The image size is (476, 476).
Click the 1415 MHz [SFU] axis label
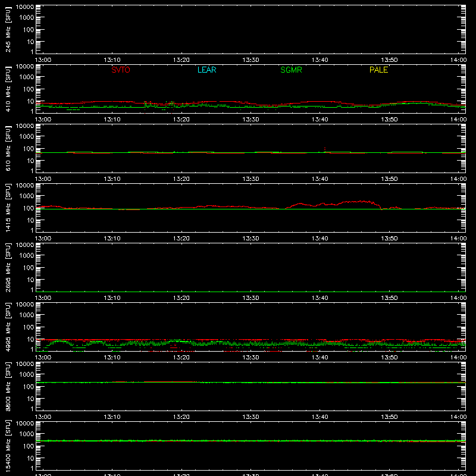point(8,208)
